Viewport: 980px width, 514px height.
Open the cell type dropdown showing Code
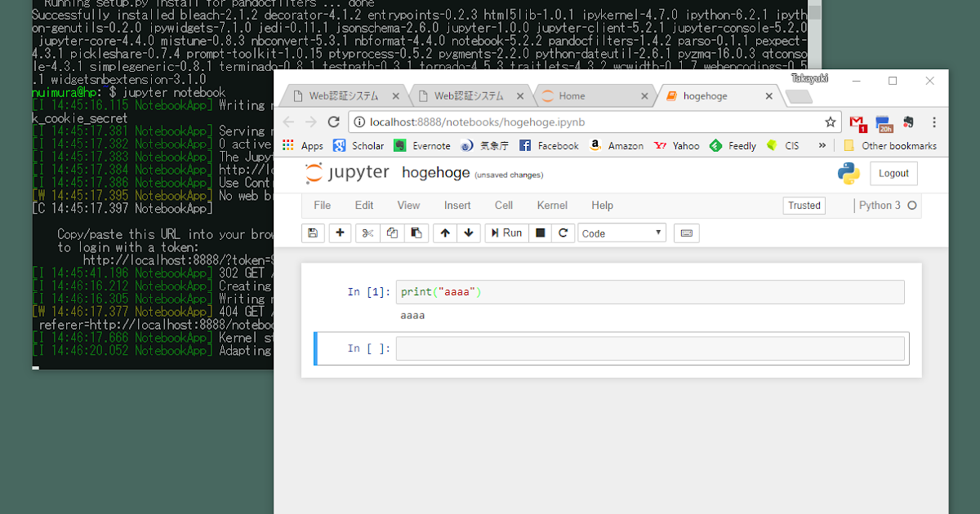(x=621, y=233)
